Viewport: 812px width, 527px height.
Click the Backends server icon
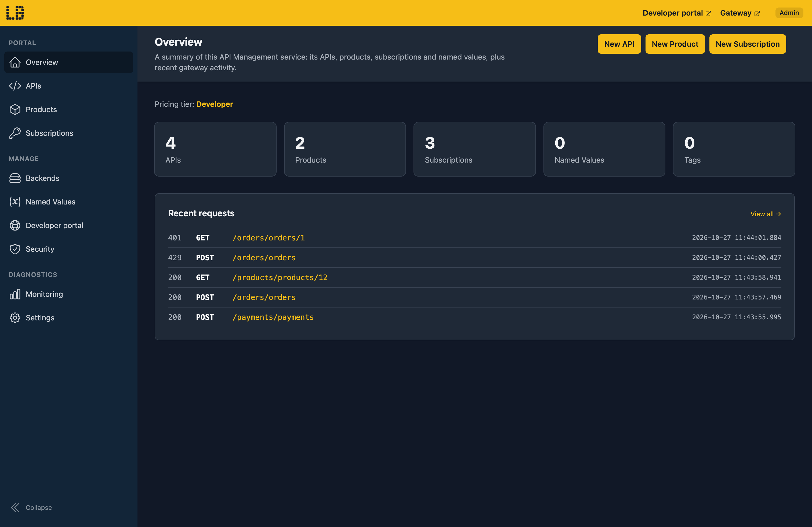(x=15, y=178)
